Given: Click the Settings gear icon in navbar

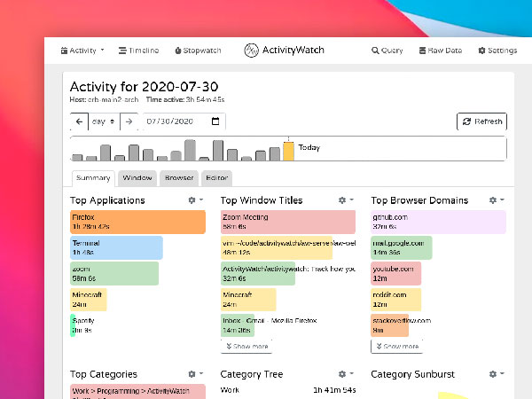Looking at the screenshot, I should click(481, 51).
